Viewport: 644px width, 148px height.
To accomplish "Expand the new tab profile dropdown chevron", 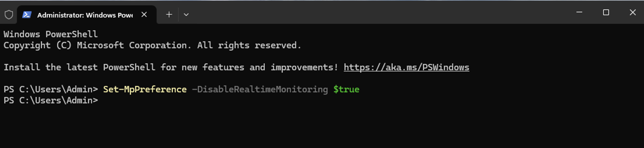I will 186,15.
